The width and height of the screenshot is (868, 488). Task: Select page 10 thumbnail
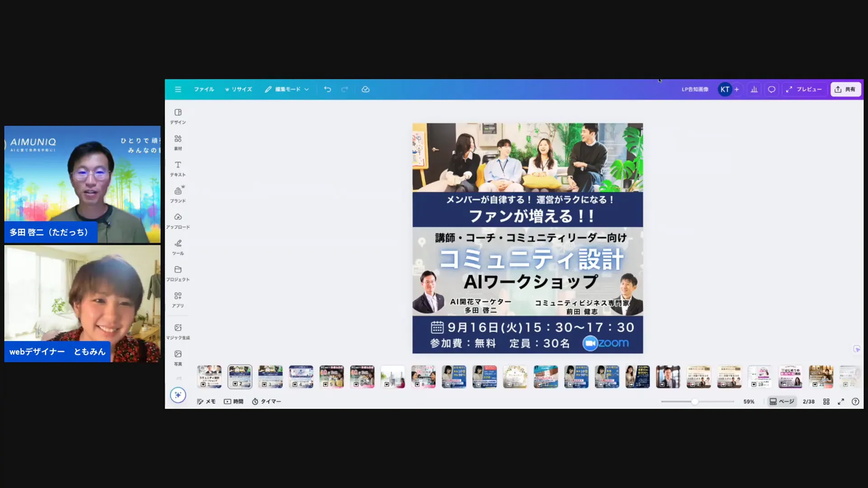(x=485, y=377)
